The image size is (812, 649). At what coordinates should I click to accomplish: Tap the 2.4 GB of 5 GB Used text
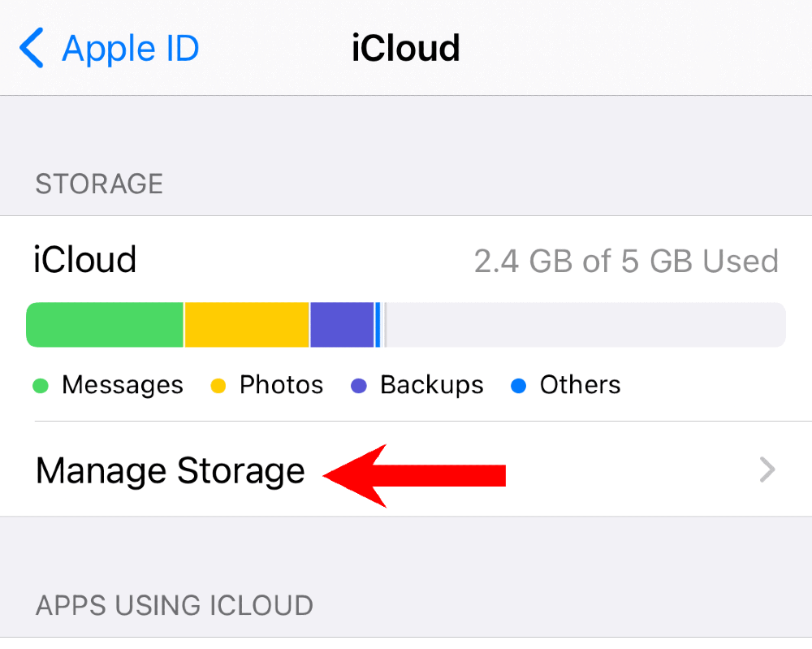pyautogui.click(x=627, y=261)
